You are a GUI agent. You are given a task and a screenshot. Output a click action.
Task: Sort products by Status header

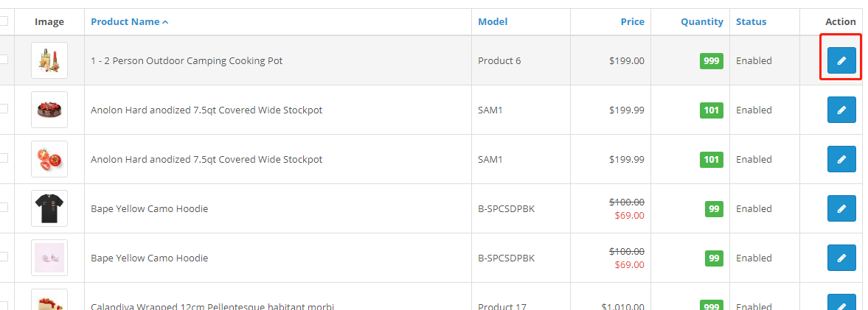pyautogui.click(x=751, y=22)
